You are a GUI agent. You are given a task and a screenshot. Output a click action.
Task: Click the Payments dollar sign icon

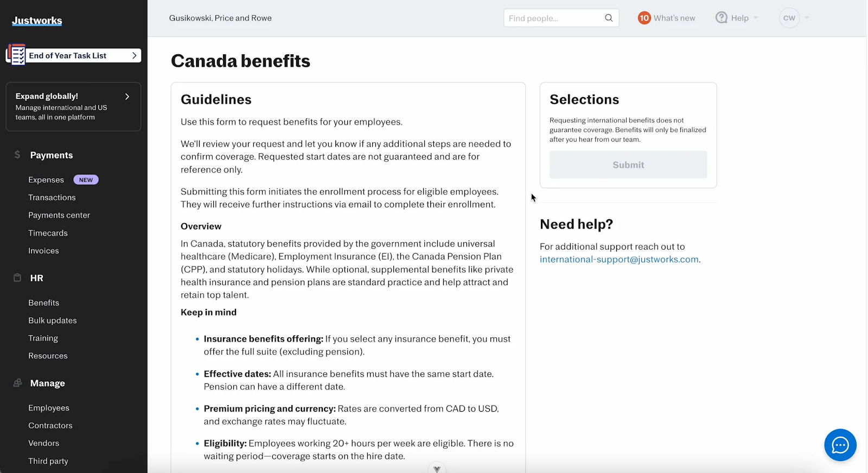[17, 155]
